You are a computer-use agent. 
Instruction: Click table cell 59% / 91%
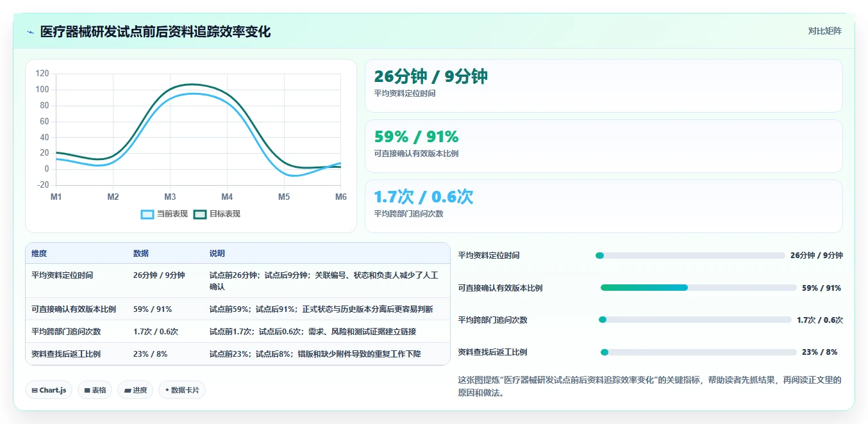tap(153, 309)
